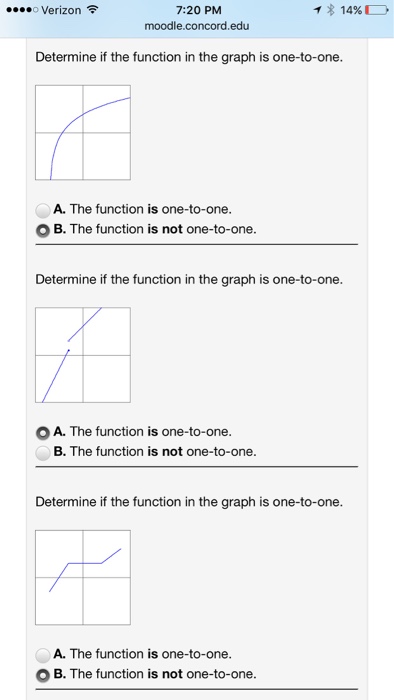Tap the Wi-Fi status icon
The image size is (394, 700).
pos(93,10)
